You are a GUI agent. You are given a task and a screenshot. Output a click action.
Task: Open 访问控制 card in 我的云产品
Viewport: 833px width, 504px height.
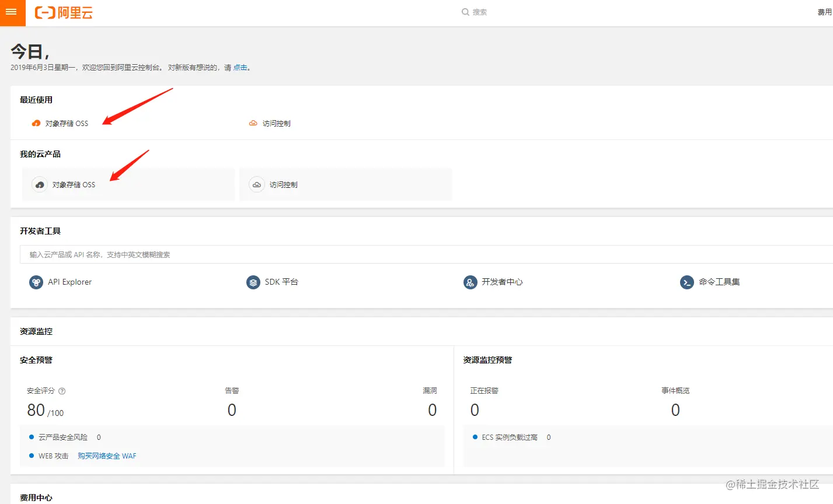pyautogui.click(x=346, y=184)
